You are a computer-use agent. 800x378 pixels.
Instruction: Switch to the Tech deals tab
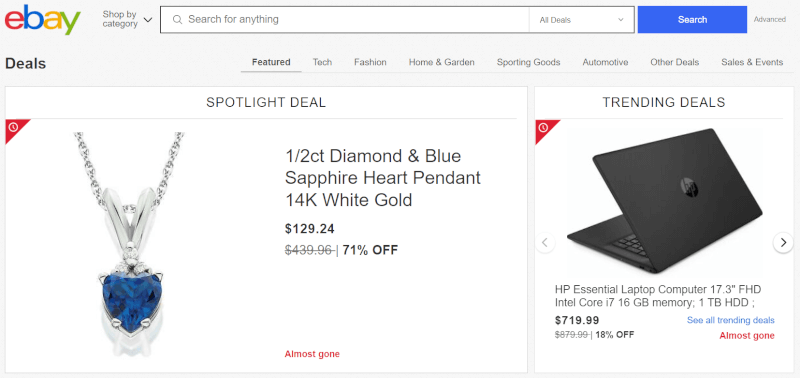(x=322, y=62)
